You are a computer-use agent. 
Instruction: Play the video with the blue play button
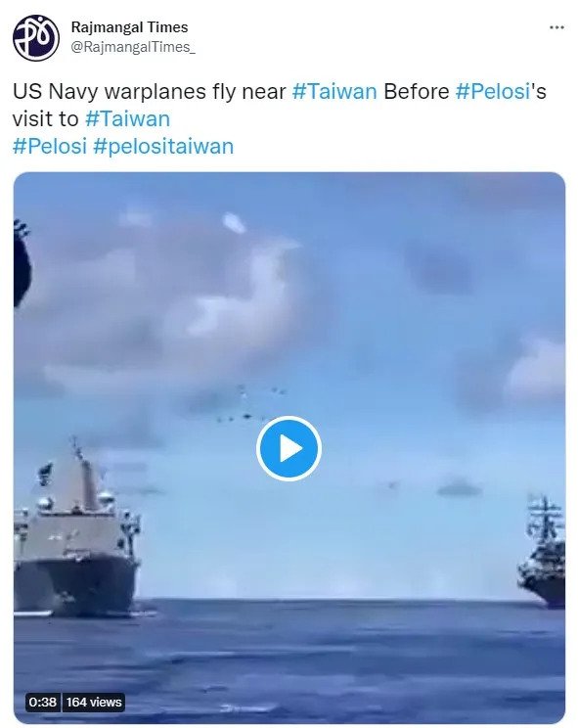pos(289,448)
